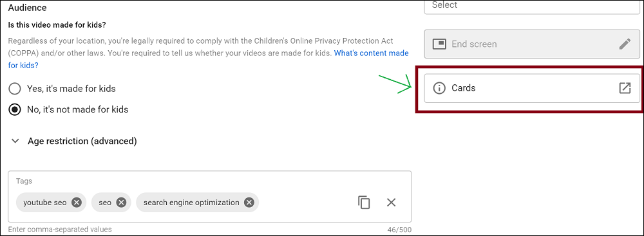Image resolution: width=644 pixels, height=236 pixels.
Task: Clear all tags with the X icon
Action: coord(391,203)
